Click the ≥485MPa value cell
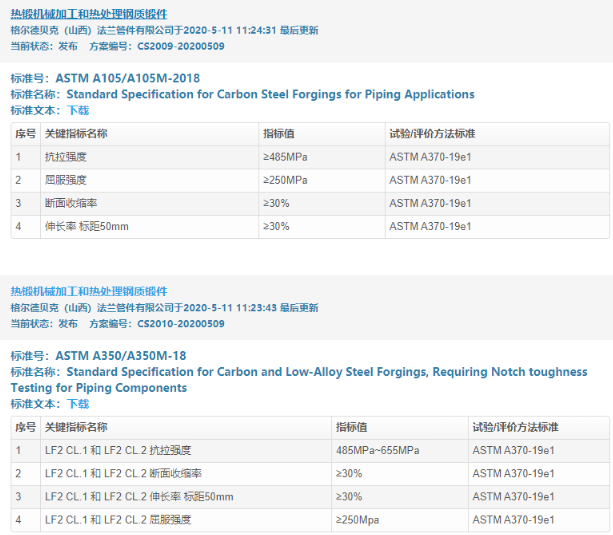 pyautogui.click(x=285, y=157)
